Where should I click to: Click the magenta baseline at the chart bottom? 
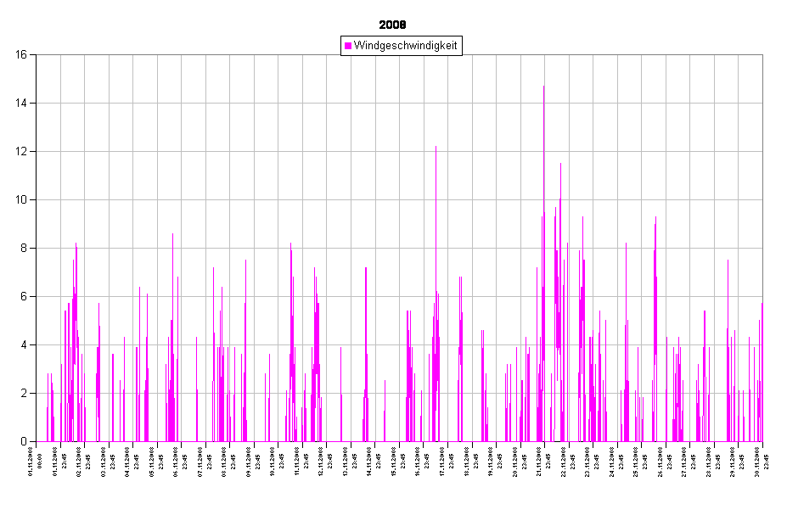399,441
